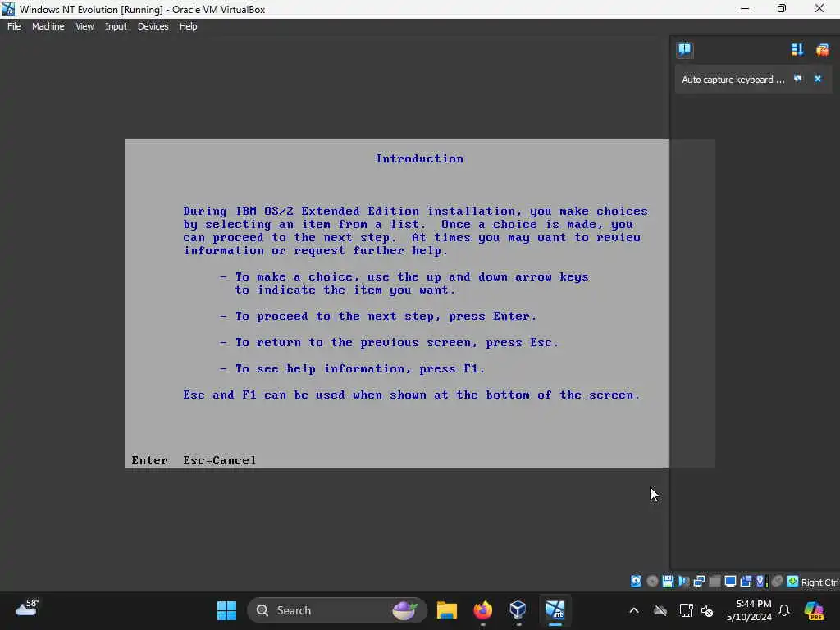Click the virtualization V status icon
The width and height of the screenshot is (840, 630).
761,582
